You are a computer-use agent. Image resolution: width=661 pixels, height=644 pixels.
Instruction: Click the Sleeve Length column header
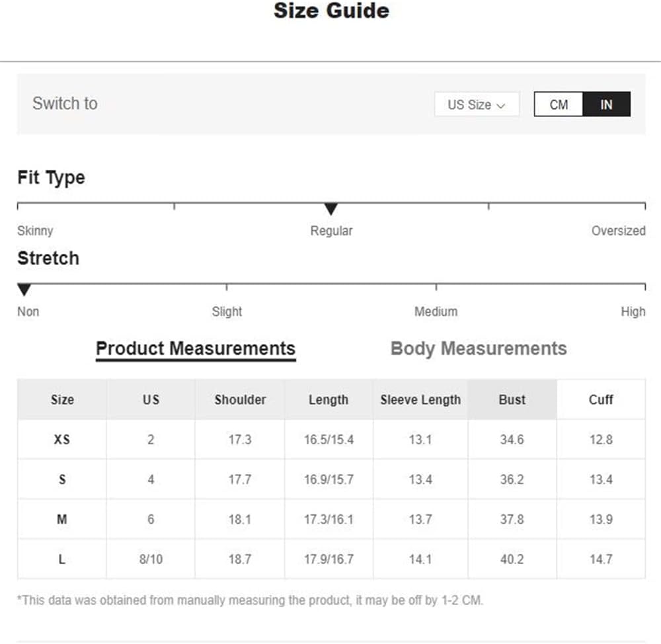coord(420,399)
